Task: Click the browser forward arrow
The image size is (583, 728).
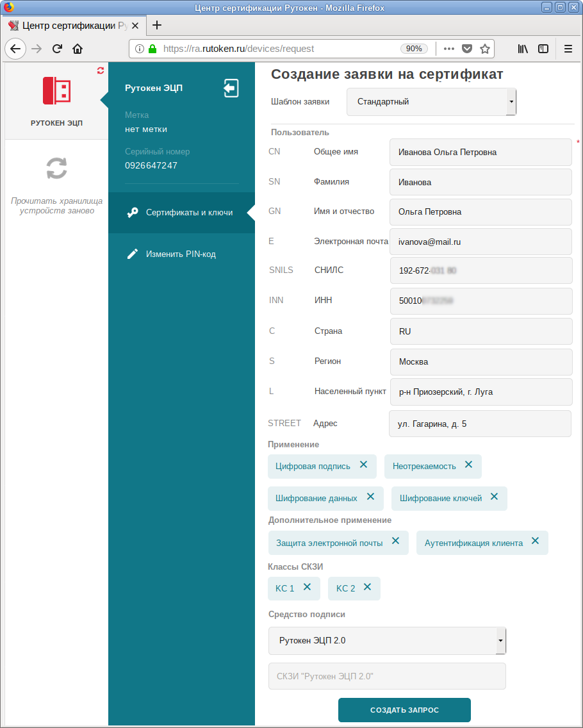Action: click(37, 49)
